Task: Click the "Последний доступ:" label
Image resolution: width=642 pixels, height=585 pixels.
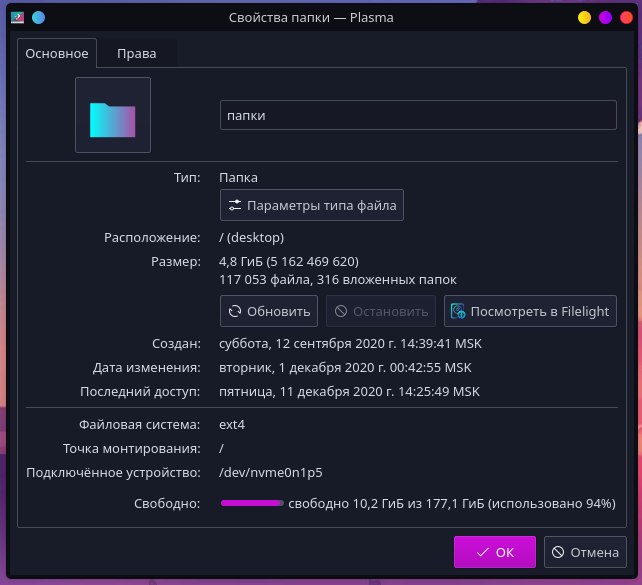Action: point(140,392)
